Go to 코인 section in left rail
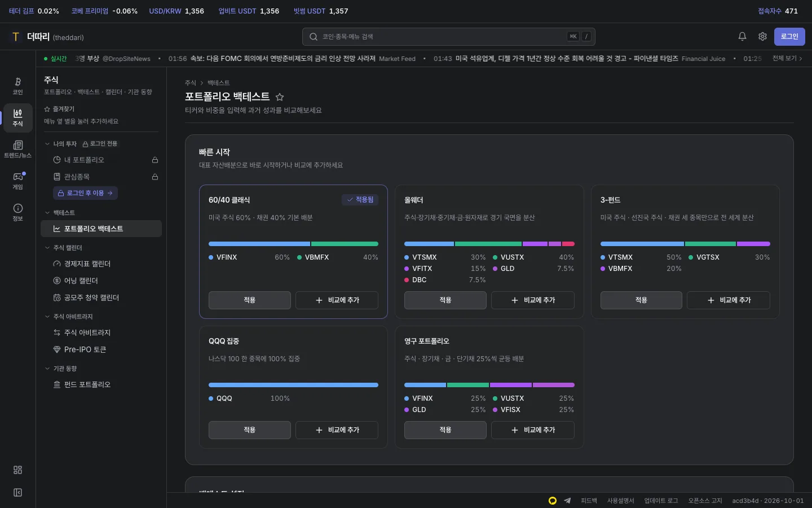This screenshot has width=812, height=508. [17, 86]
